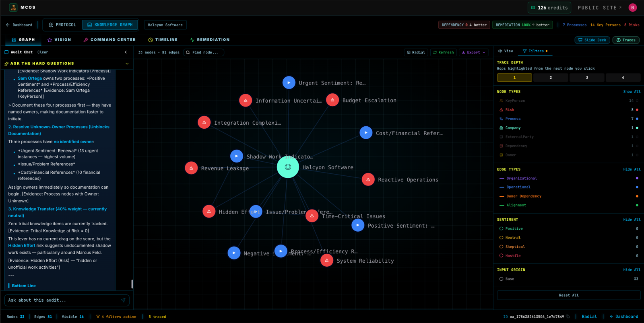Send the audit question with arrow icon
This screenshot has height=323, width=644.
pyautogui.click(x=123, y=300)
